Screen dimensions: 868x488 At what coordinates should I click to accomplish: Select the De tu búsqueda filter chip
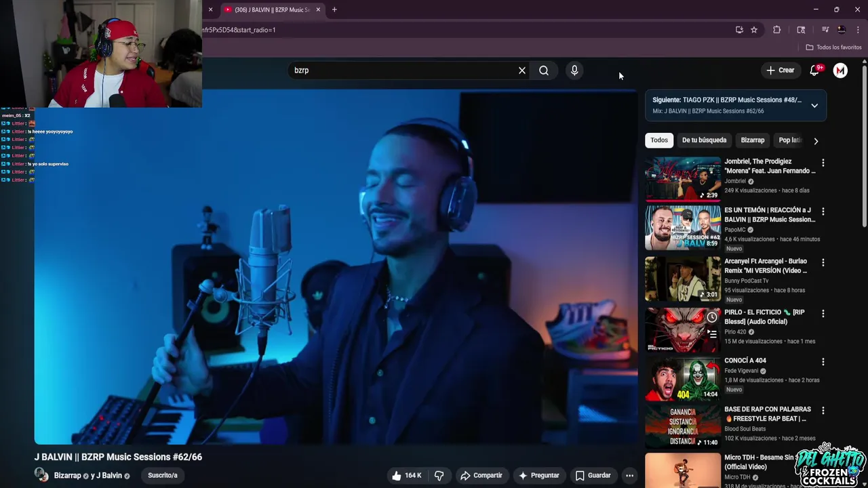click(704, 140)
